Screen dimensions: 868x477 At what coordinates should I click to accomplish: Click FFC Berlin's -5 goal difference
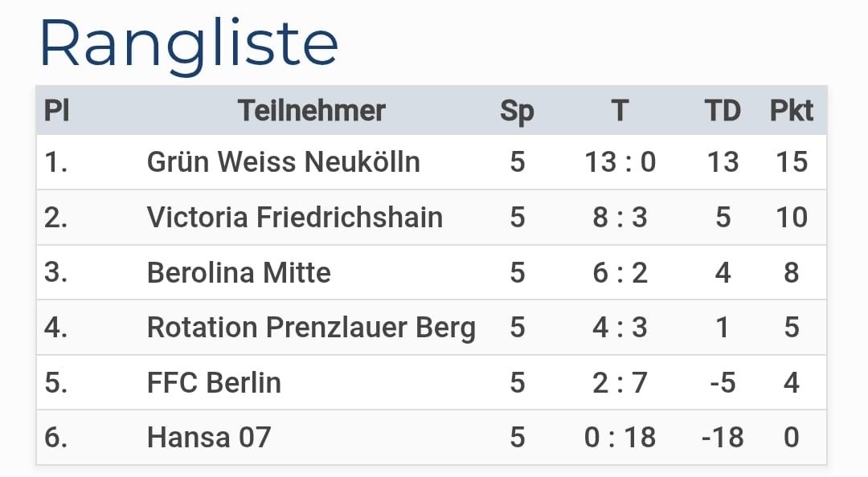722,382
